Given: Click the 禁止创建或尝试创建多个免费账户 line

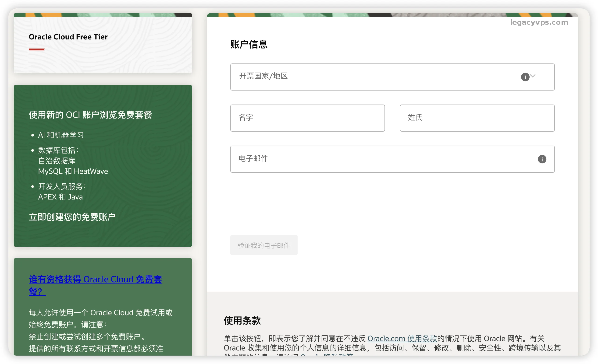Looking at the screenshot, I should point(87,336).
